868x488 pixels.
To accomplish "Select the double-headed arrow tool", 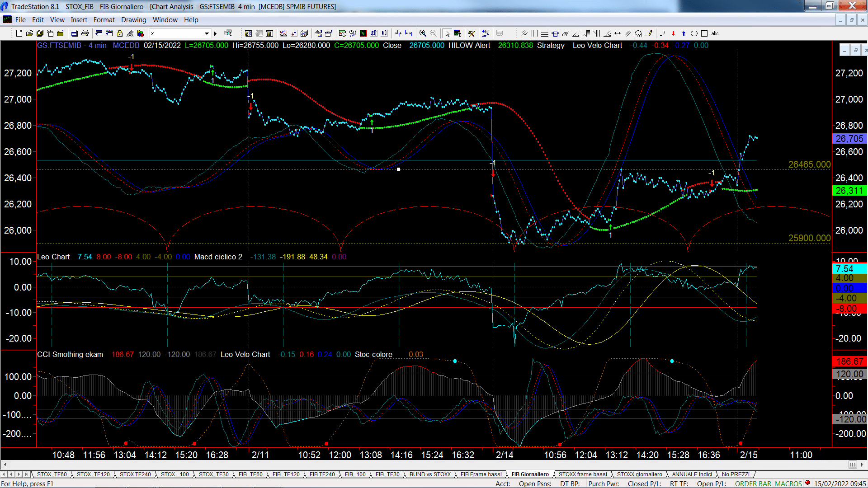I will [618, 33].
